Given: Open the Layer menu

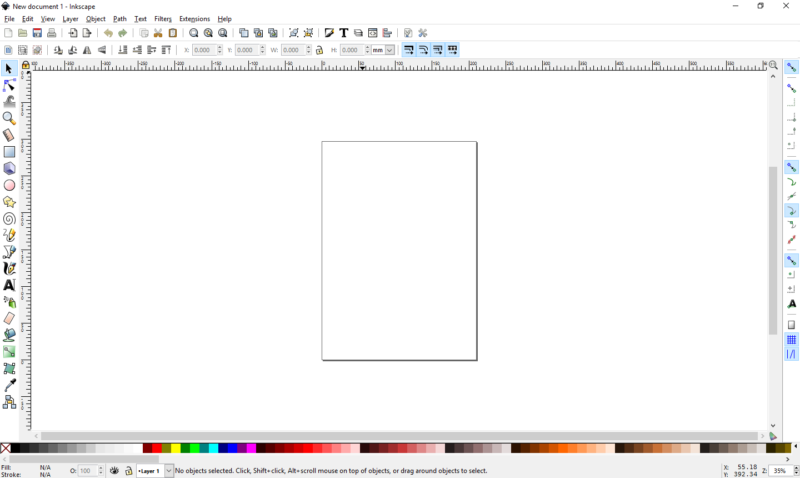Looking at the screenshot, I should coord(70,19).
